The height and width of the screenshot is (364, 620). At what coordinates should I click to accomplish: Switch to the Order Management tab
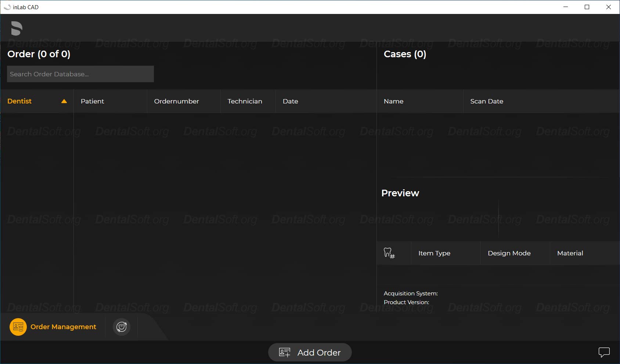53,327
